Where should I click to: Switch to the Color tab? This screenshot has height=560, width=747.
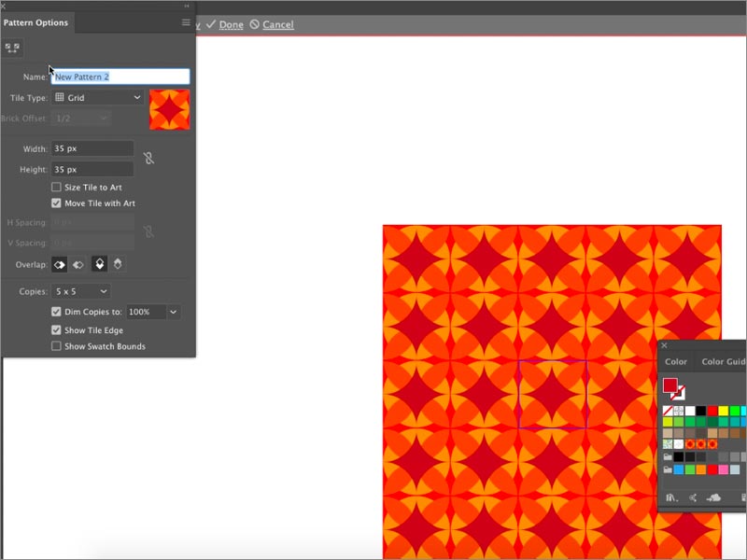(676, 361)
